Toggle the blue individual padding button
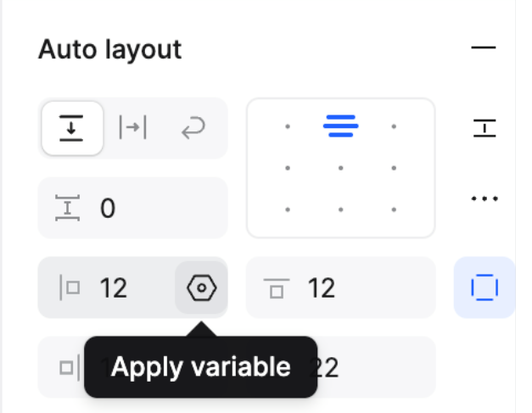532x413 pixels. coord(484,288)
